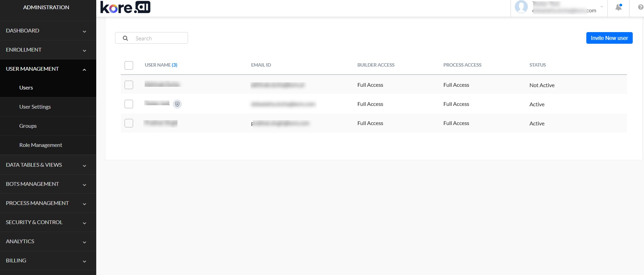Click the search magnifier icon
This screenshot has width=644, height=275.
click(126, 38)
